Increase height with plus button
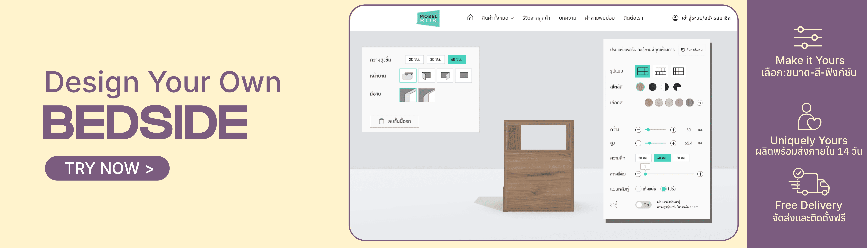The image size is (868, 248). [x=673, y=143]
